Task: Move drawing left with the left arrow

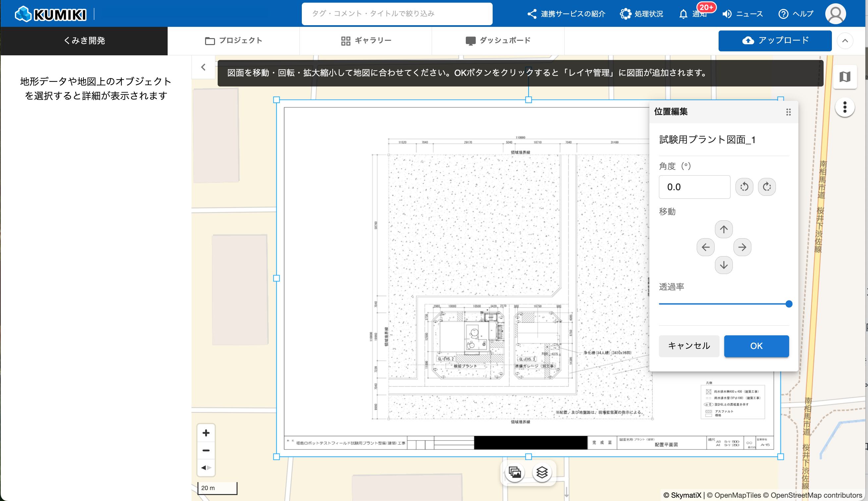Action: tap(705, 247)
